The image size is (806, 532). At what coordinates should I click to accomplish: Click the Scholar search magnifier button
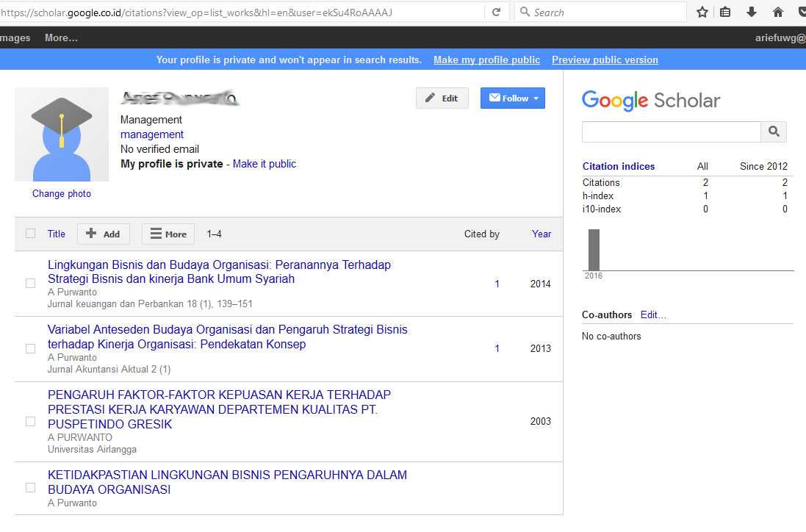pyautogui.click(x=774, y=132)
